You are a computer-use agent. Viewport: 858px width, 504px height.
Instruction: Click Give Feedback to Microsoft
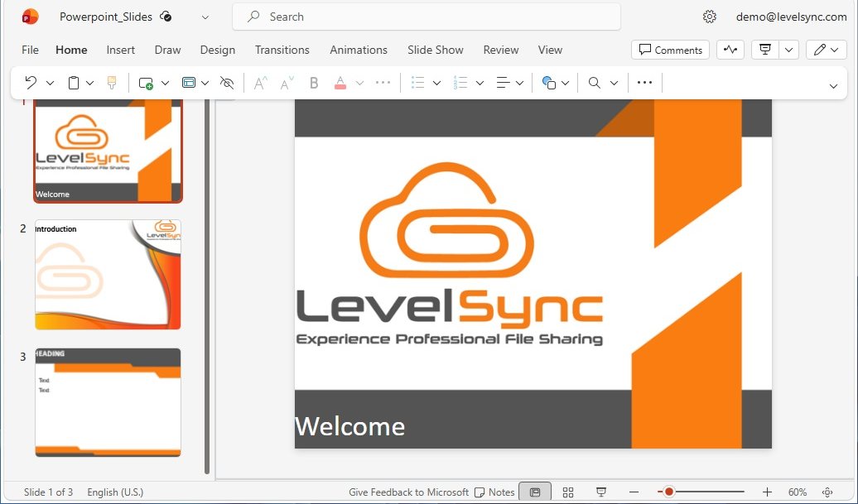pos(409,492)
